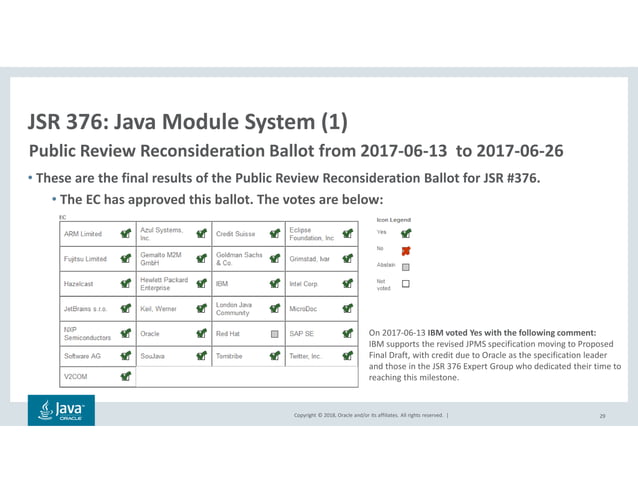Click the Yes vote icon beside SAP SE
This screenshot has width=638, height=493.
pos(347,333)
